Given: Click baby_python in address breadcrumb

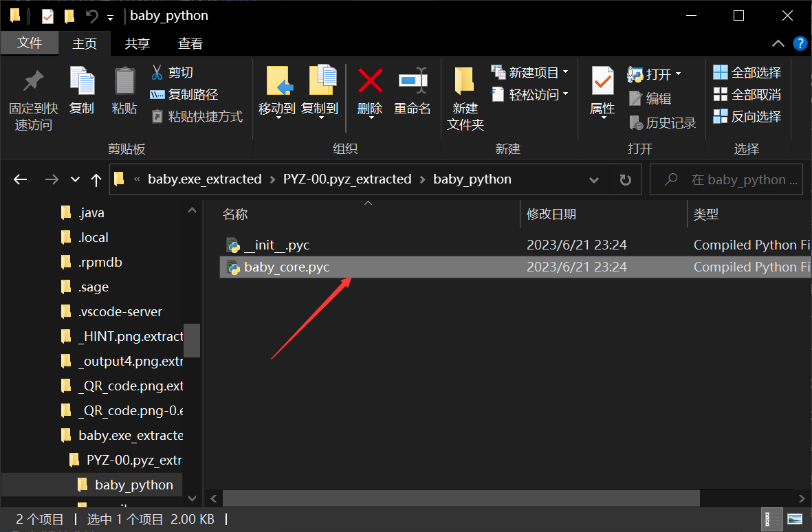Looking at the screenshot, I should coord(472,179).
